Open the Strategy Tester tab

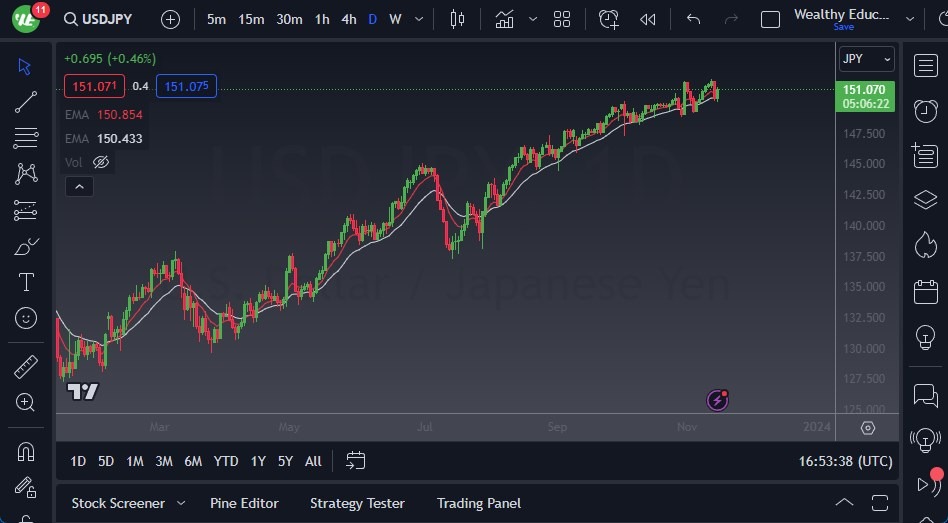[357, 503]
